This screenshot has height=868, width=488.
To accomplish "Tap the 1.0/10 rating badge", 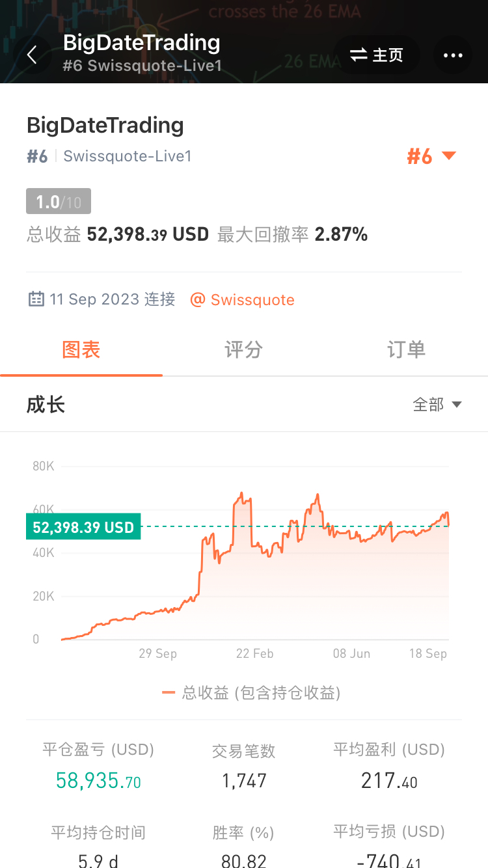I will click(59, 202).
